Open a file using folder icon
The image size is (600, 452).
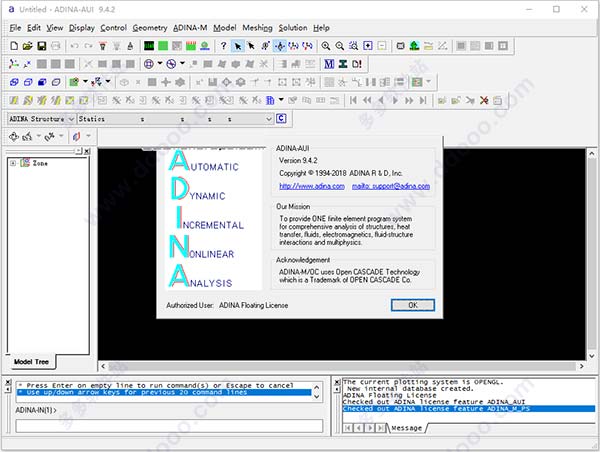[x=28, y=46]
